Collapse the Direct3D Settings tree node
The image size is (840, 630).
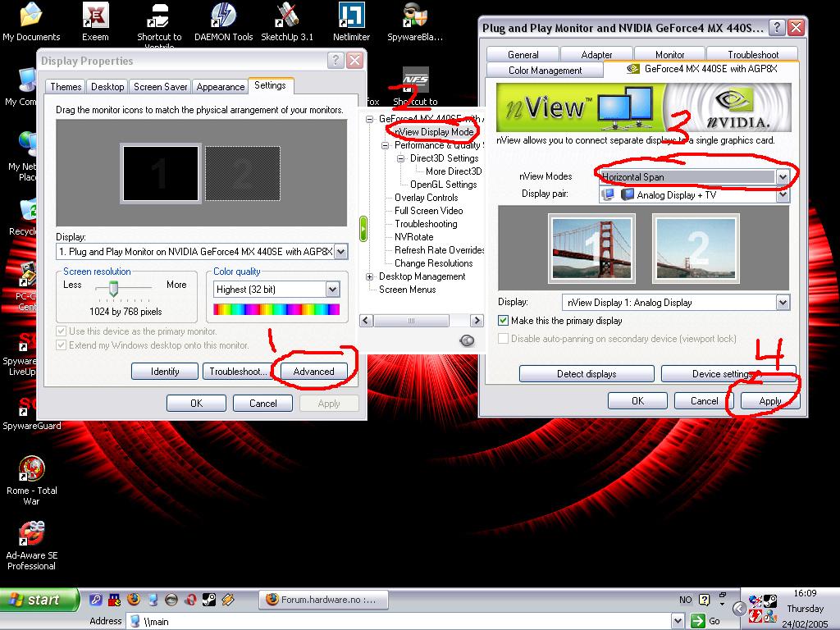[x=400, y=158]
